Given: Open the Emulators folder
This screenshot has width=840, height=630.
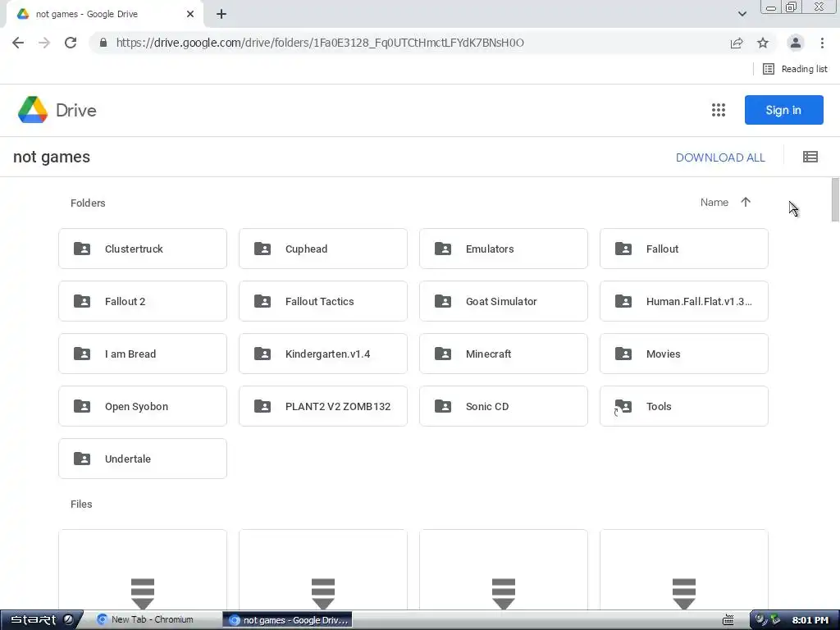Looking at the screenshot, I should 504,249.
